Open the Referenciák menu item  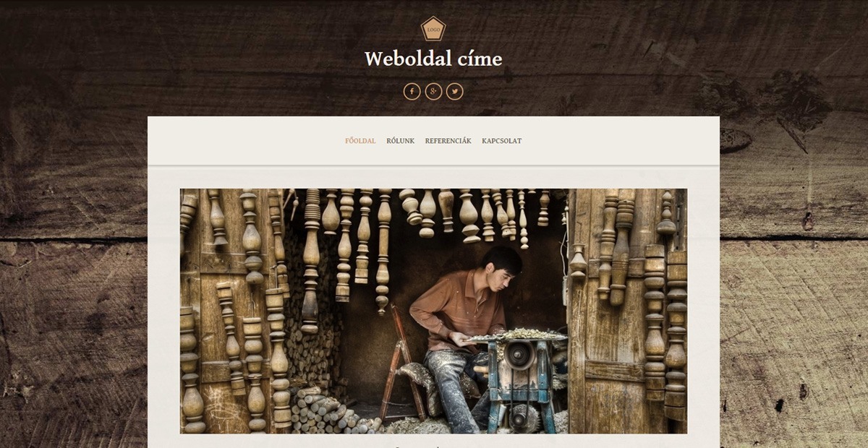pyautogui.click(x=448, y=141)
